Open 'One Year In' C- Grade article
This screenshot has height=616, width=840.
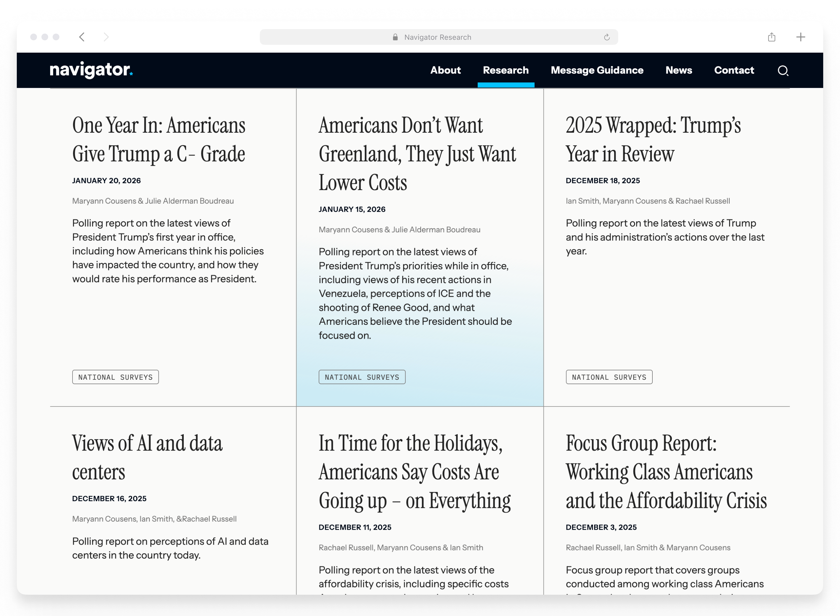tap(159, 139)
